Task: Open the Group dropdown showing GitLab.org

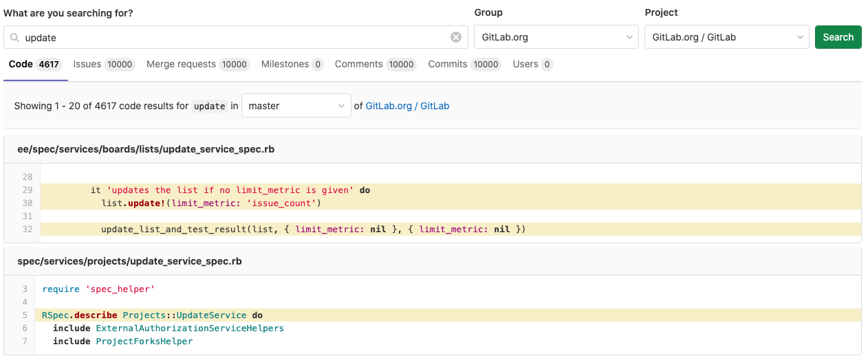Action: pos(556,37)
